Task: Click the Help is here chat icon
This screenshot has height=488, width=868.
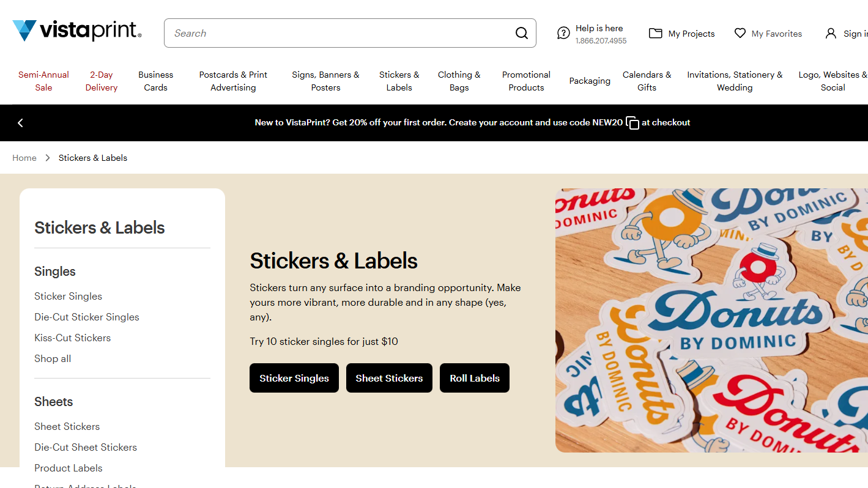Action: pyautogui.click(x=563, y=33)
